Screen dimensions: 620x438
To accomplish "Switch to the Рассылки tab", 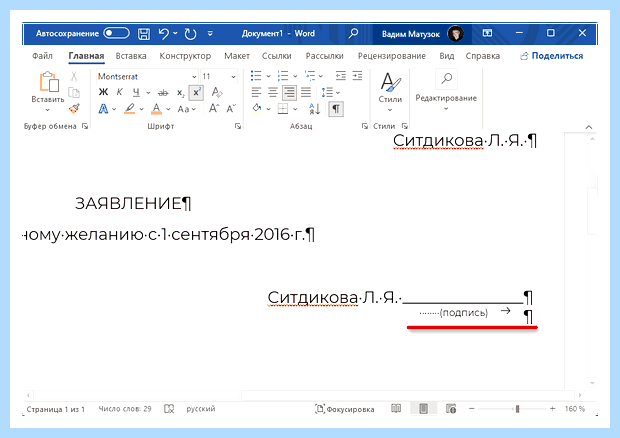I will point(325,56).
